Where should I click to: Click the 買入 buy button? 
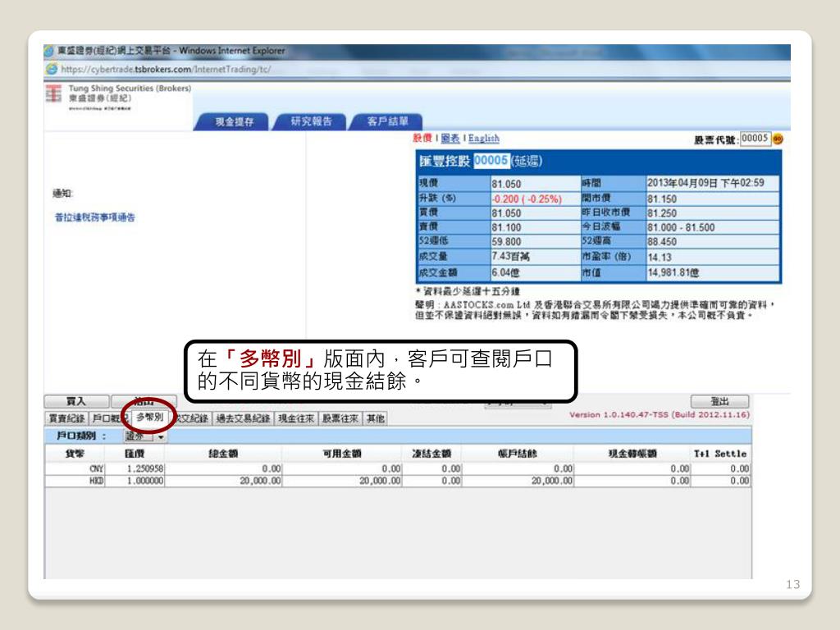point(76,401)
